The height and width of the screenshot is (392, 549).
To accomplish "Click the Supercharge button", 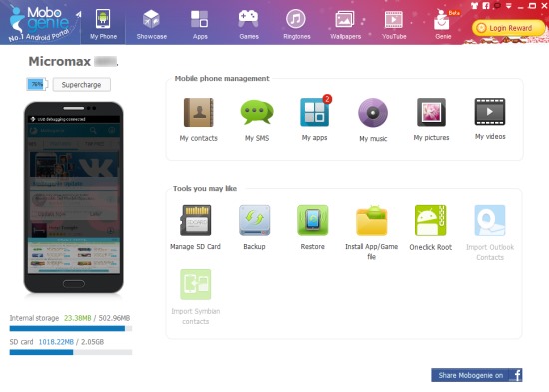I will coord(82,85).
